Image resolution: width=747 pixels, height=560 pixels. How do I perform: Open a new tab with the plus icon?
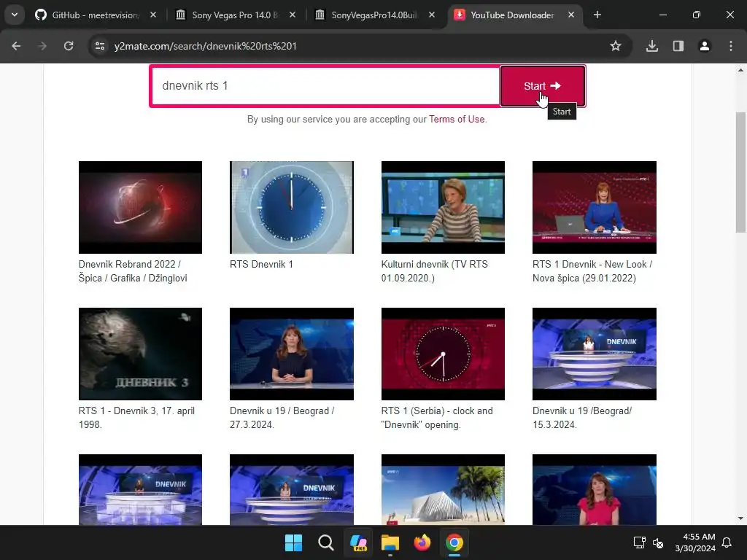coord(597,15)
